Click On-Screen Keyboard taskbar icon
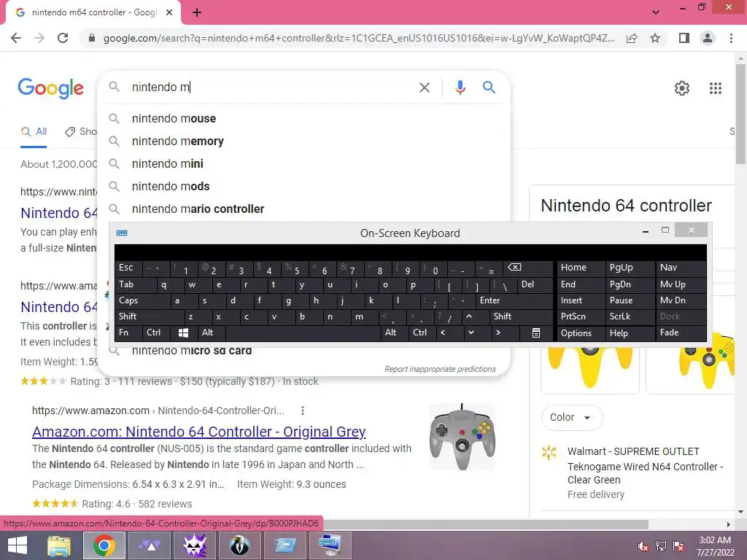This screenshot has height=560, width=747. (330, 546)
